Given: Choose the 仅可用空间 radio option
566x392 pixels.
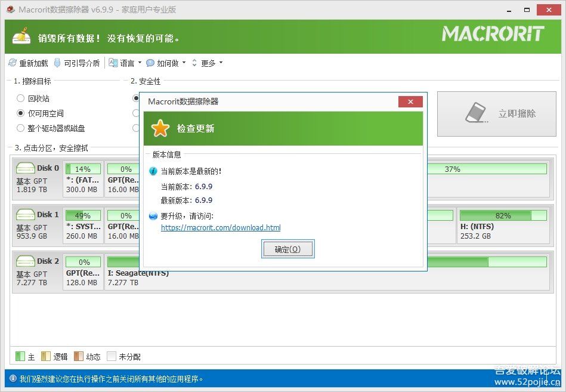Looking at the screenshot, I should [x=20, y=113].
